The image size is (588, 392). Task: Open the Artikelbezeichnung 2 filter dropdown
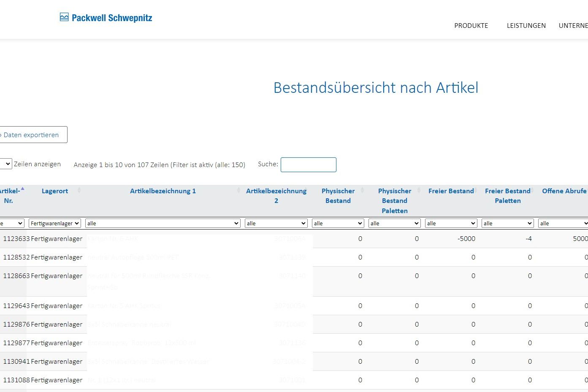(276, 223)
